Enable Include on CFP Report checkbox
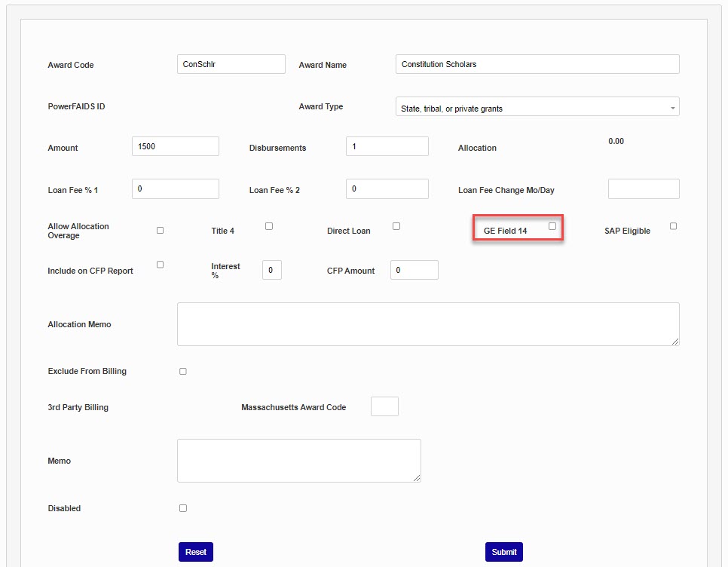 click(160, 265)
